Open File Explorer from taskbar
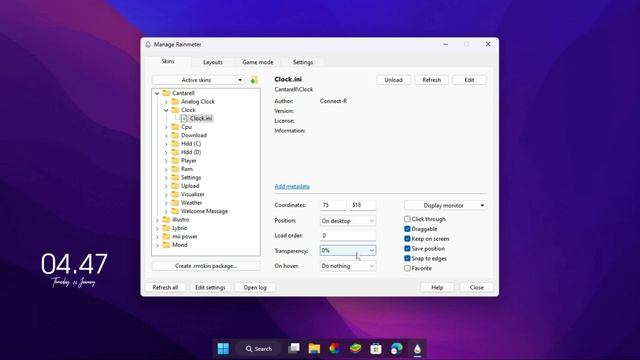This screenshot has height=360, width=640. pyautogui.click(x=314, y=349)
